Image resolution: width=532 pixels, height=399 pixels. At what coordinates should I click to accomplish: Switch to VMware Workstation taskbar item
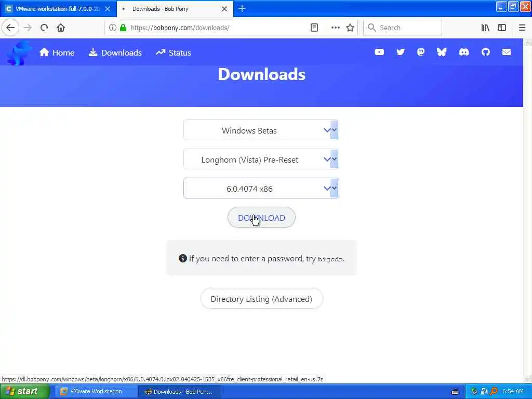point(96,392)
